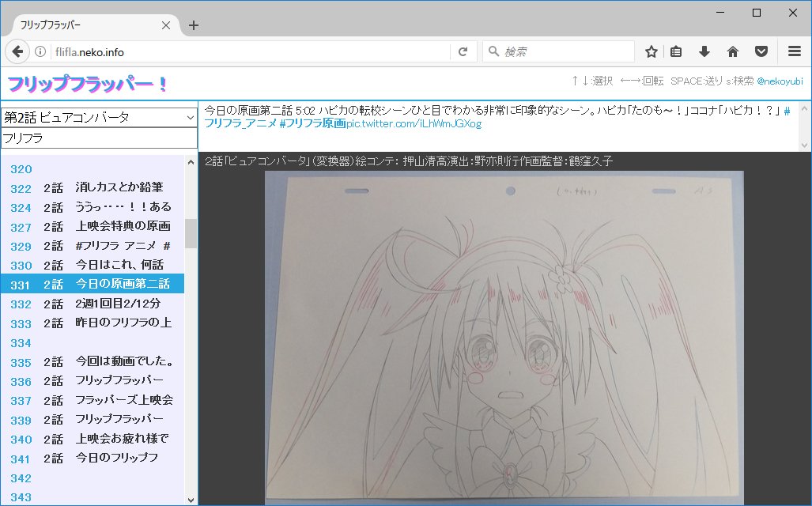This screenshot has height=506, width=812.
Task: Select entry 333 昨日のフリフラの上
Action: (93, 323)
